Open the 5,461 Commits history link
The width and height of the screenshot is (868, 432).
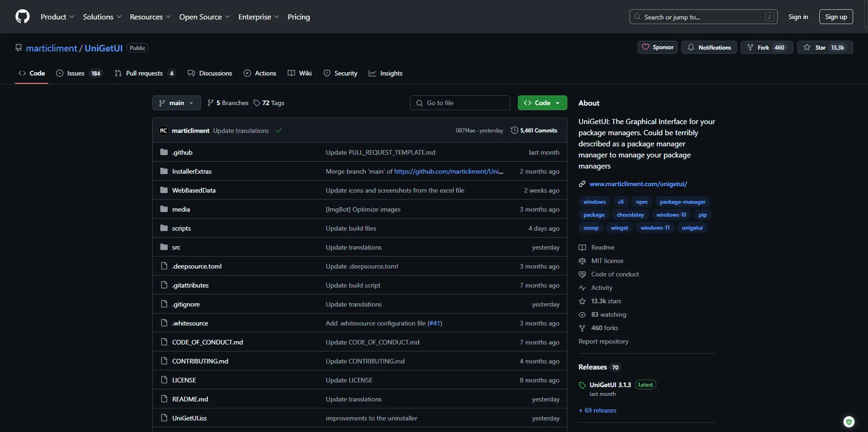534,131
